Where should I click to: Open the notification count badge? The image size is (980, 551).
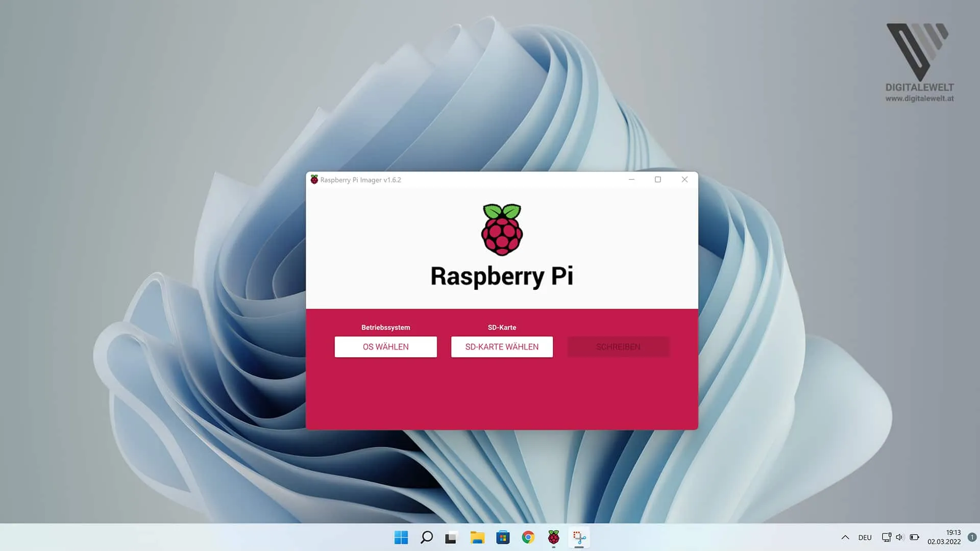pos(972,537)
